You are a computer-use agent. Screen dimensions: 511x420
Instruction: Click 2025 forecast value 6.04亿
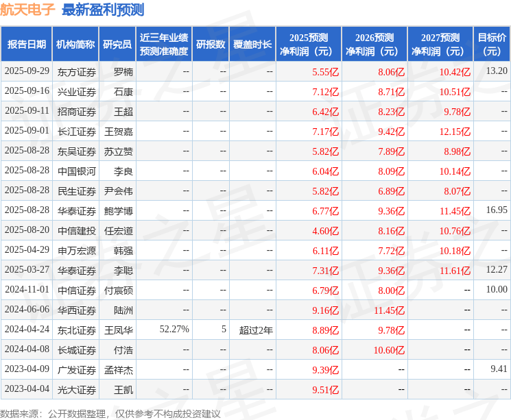pyautogui.click(x=325, y=171)
